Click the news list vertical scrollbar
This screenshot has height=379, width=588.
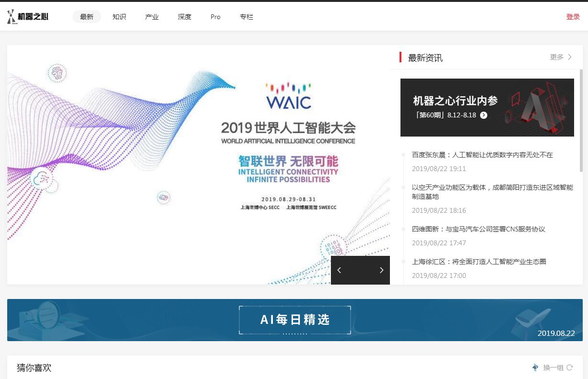click(x=581, y=121)
